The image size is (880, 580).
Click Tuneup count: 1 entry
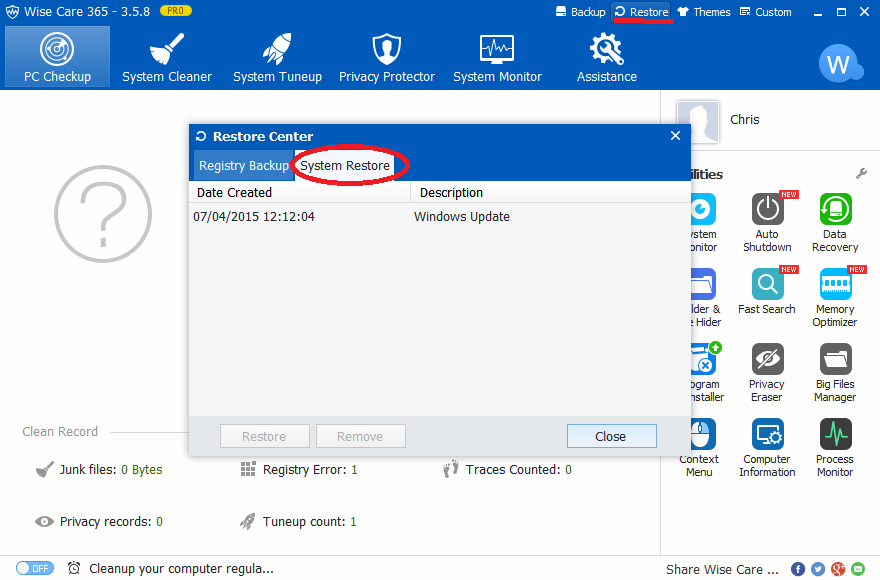[x=298, y=522]
